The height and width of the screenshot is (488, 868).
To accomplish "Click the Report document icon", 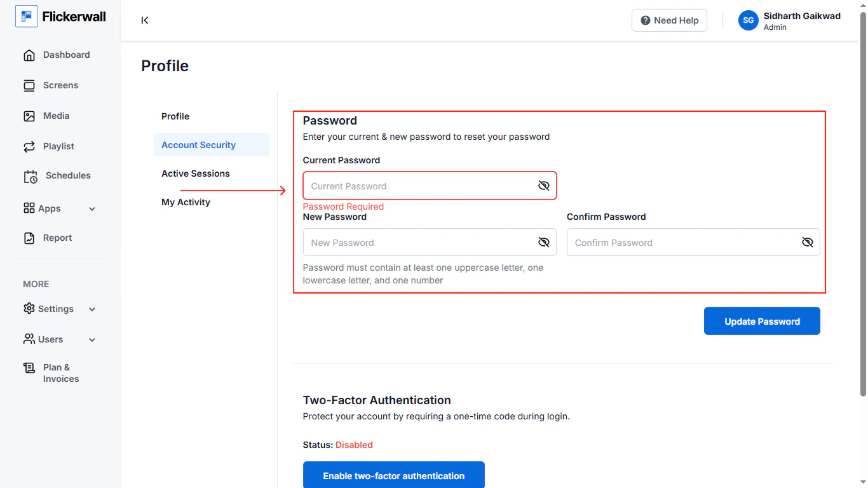I will 29,238.
